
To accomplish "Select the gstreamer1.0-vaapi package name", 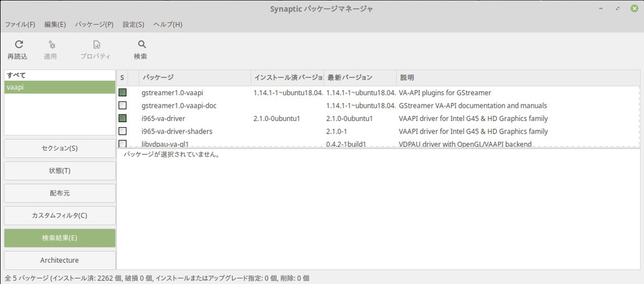I will [x=172, y=93].
